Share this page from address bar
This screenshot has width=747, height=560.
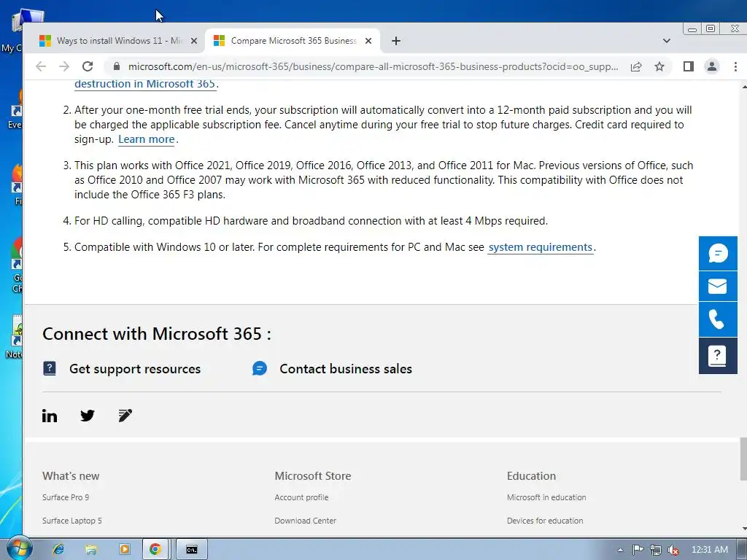pyautogui.click(x=636, y=66)
